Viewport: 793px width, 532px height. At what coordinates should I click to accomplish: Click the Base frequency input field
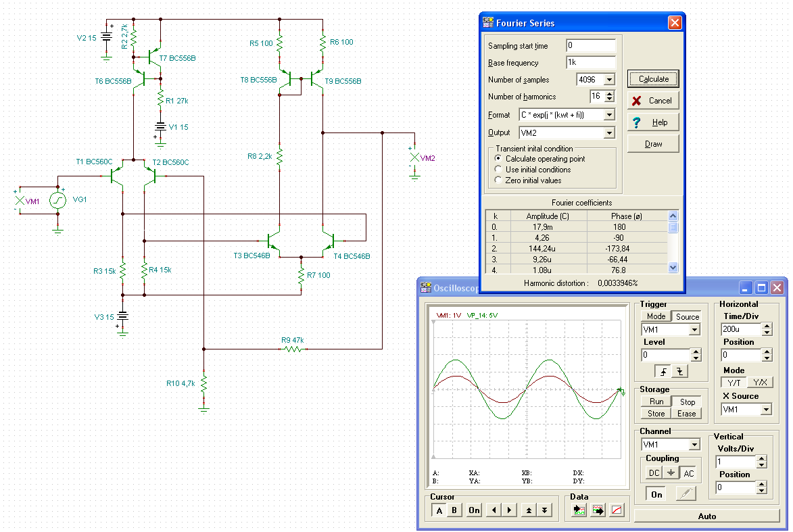click(590, 63)
